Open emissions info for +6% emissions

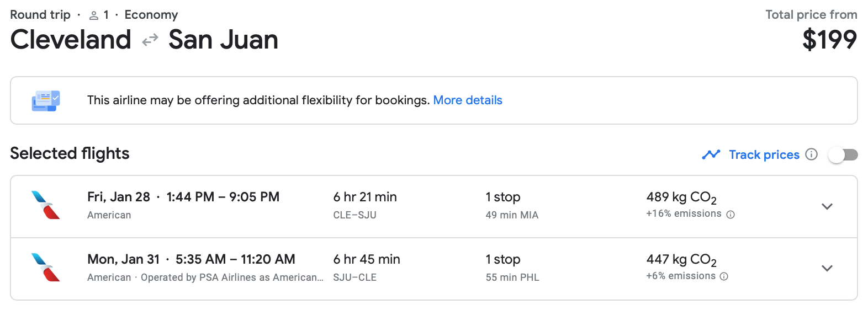point(724,276)
